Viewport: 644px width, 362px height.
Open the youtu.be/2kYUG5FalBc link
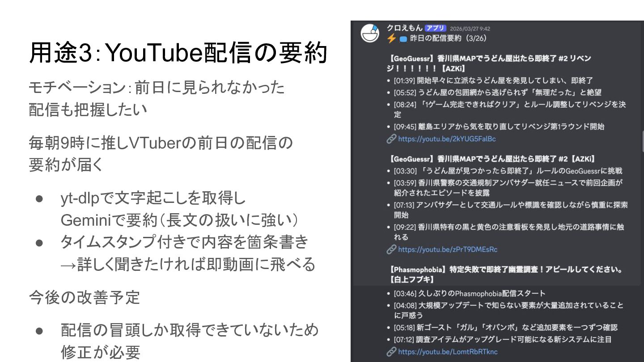[447, 139]
